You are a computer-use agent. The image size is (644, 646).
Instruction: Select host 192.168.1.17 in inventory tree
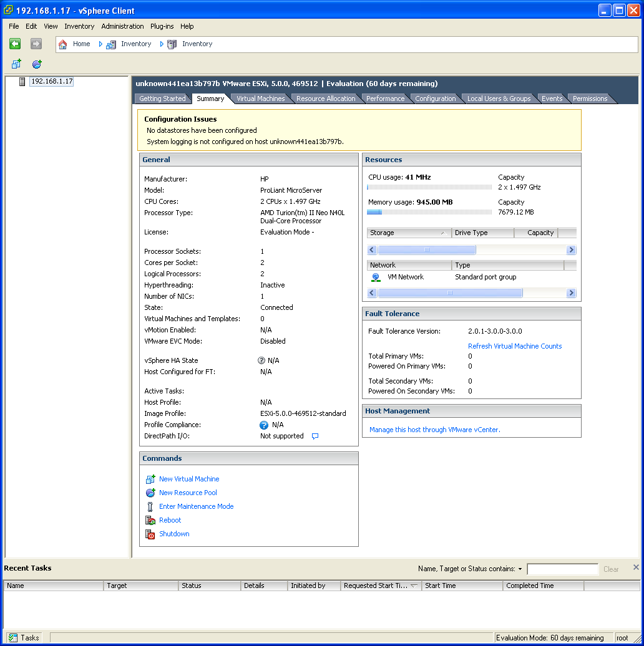coord(52,82)
